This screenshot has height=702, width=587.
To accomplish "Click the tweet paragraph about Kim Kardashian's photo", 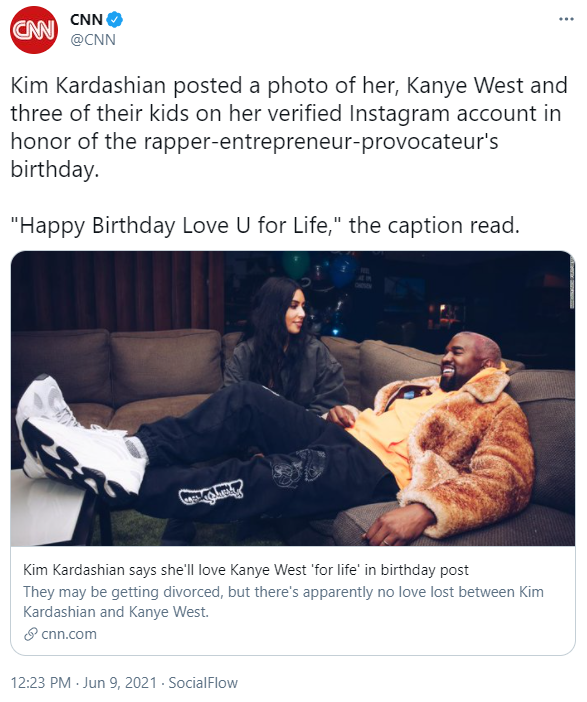I will coord(289,127).
